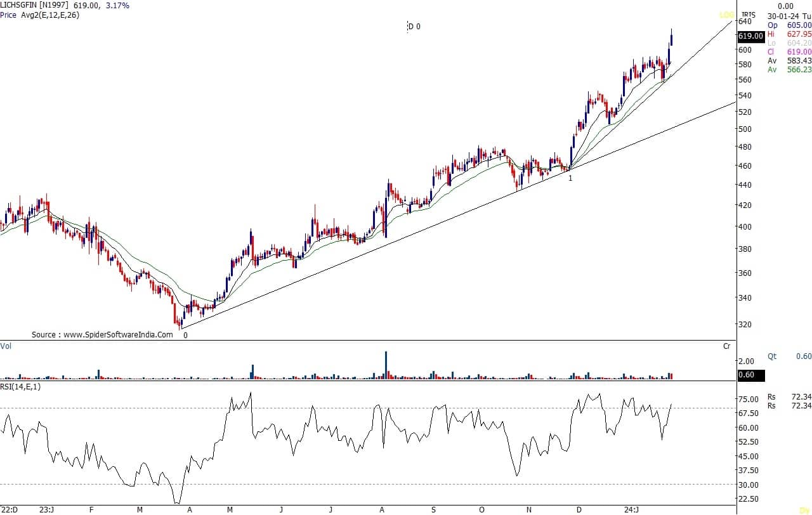Click the 580 price axis label

click(745, 65)
